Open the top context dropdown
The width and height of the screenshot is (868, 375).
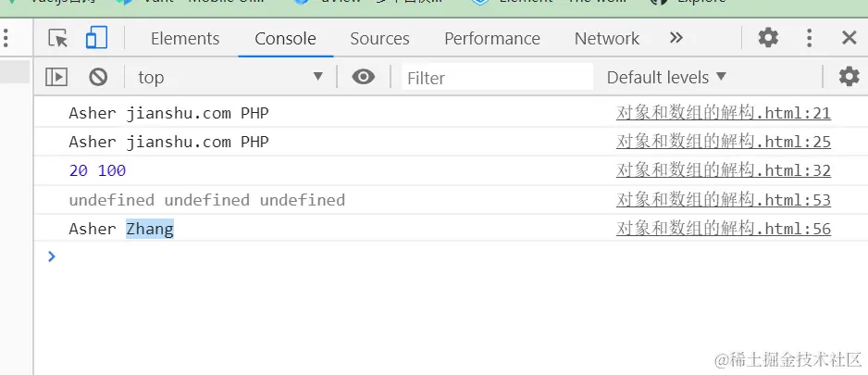[229, 77]
